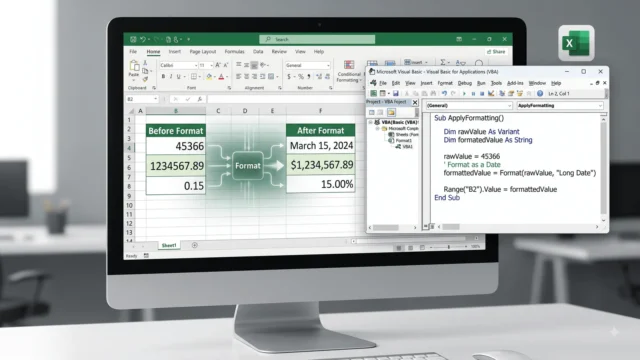
Task: Click the Undo arrow in Excel title bar
Action: point(143,40)
